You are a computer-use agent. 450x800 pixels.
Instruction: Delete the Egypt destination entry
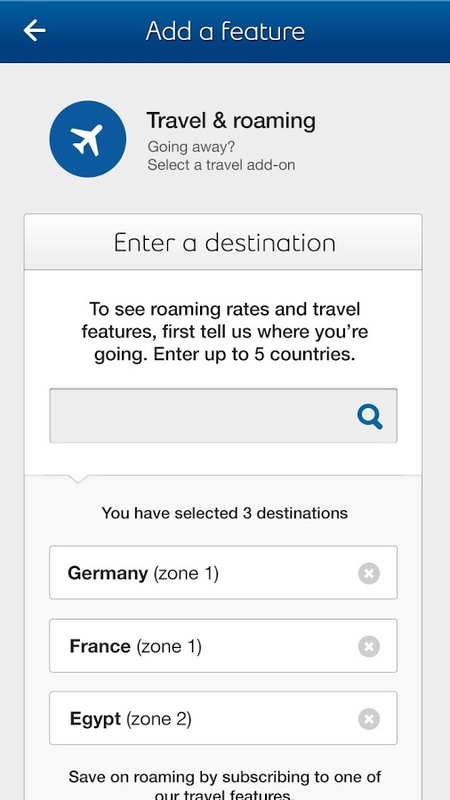pos(369,719)
